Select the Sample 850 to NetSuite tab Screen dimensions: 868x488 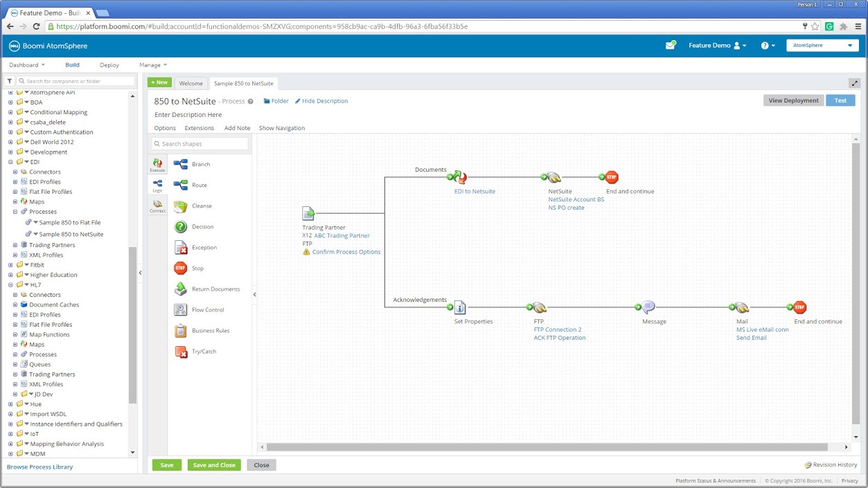click(x=244, y=83)
